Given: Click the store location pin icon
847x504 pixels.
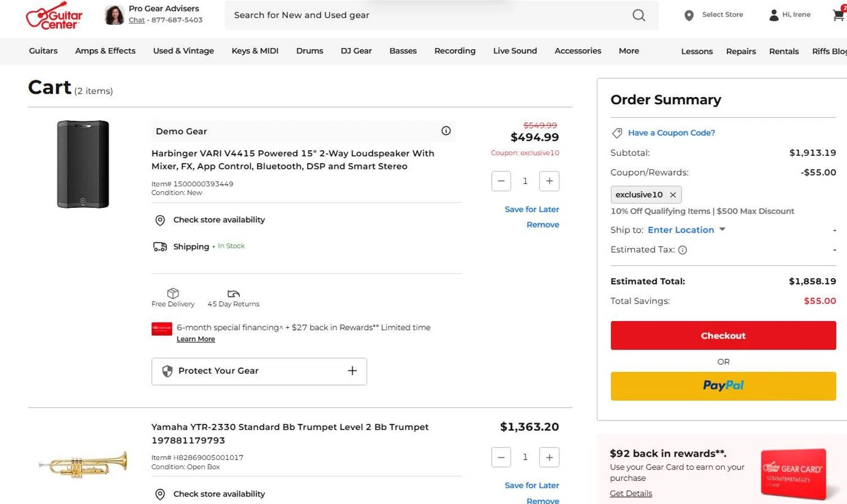Looking at the screenshot, I should click(x=689, y=15).
